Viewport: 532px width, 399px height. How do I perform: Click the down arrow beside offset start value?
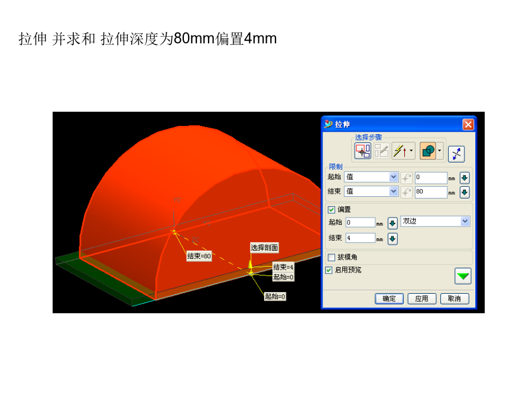click(392, 223)
